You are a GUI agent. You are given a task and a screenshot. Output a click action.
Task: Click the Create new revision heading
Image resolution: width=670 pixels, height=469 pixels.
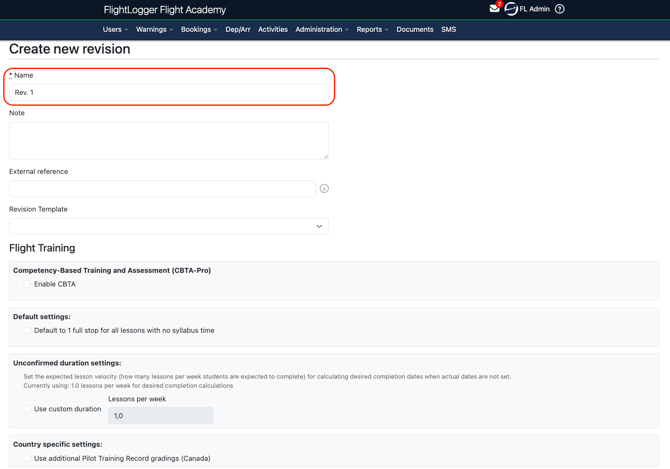tap(70, 49)
